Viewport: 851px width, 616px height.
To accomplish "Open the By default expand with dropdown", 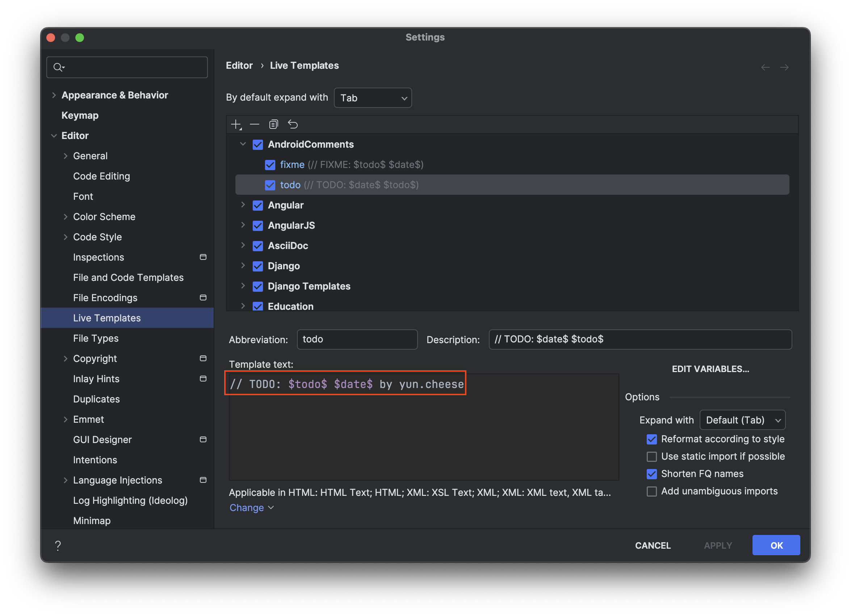I will coord(373,98).
